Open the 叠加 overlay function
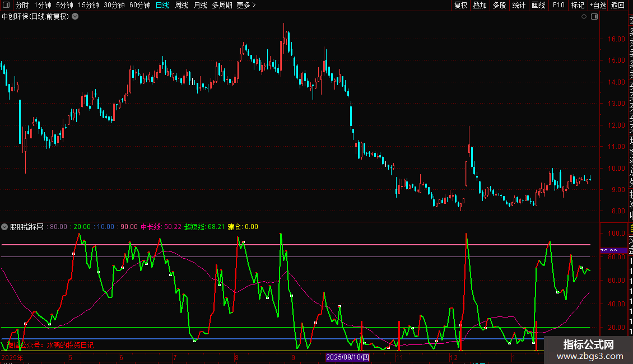This screenshot has height=364, width=633. 480,6
